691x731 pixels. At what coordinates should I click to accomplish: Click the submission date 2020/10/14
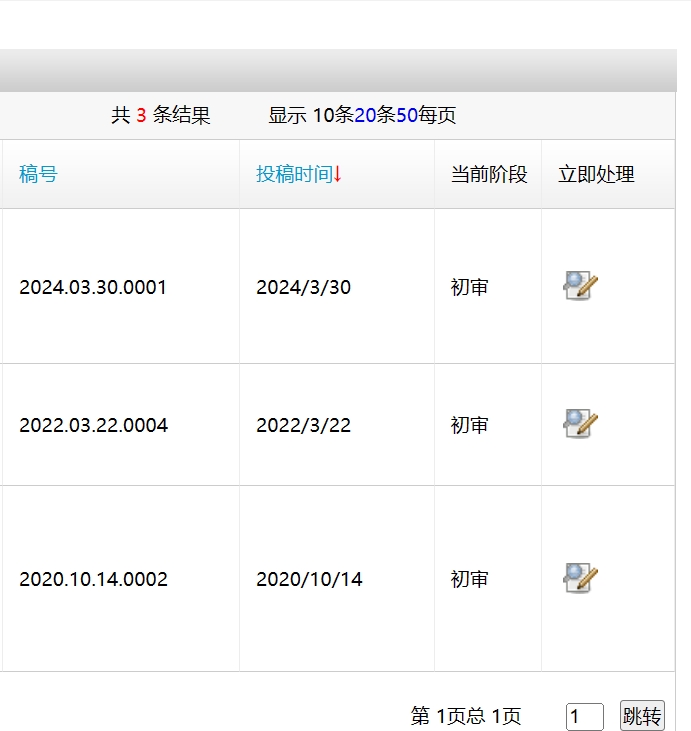pyautogui.click(x=309, y=579)
